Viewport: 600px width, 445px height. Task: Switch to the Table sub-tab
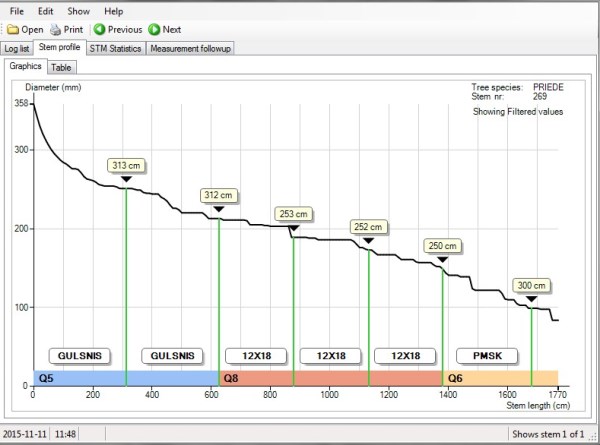coord(61,67)
